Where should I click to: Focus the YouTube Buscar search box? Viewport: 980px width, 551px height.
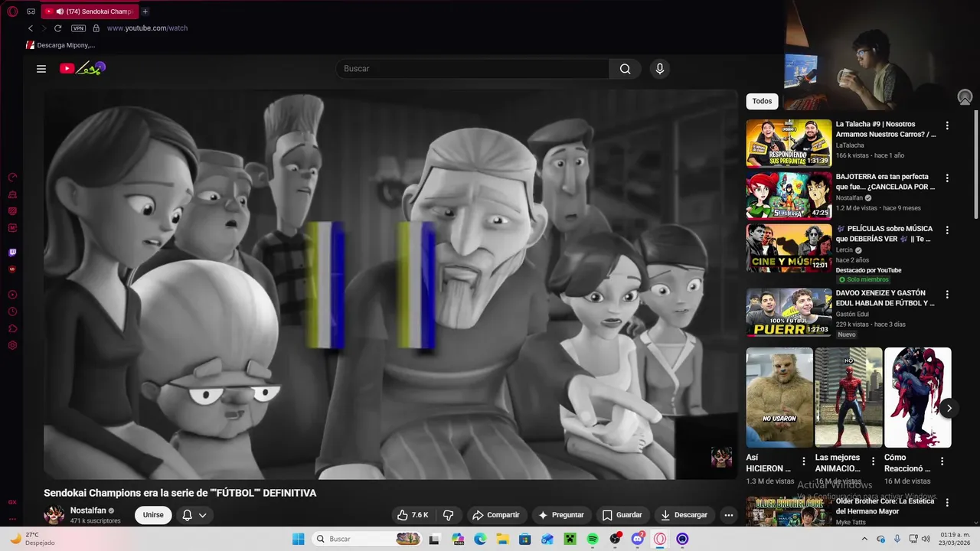coord(472,69)
